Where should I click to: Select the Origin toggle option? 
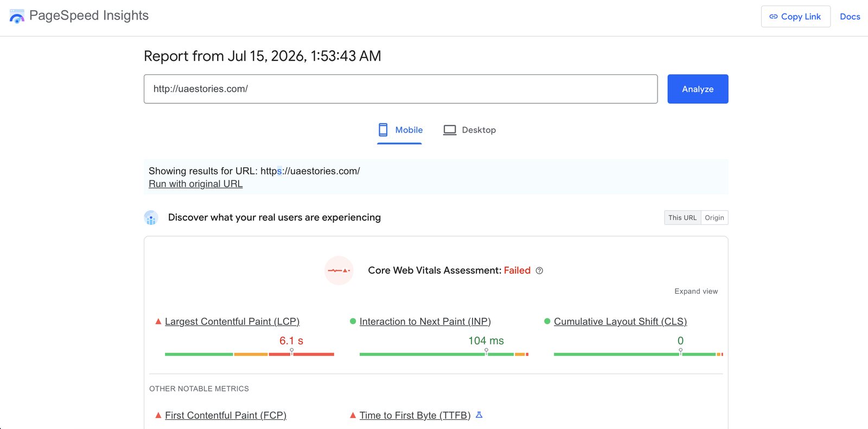click(714, 218)
